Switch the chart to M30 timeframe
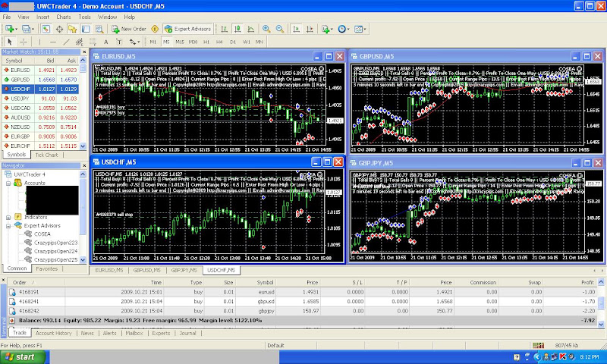 [x=193, y=42]
